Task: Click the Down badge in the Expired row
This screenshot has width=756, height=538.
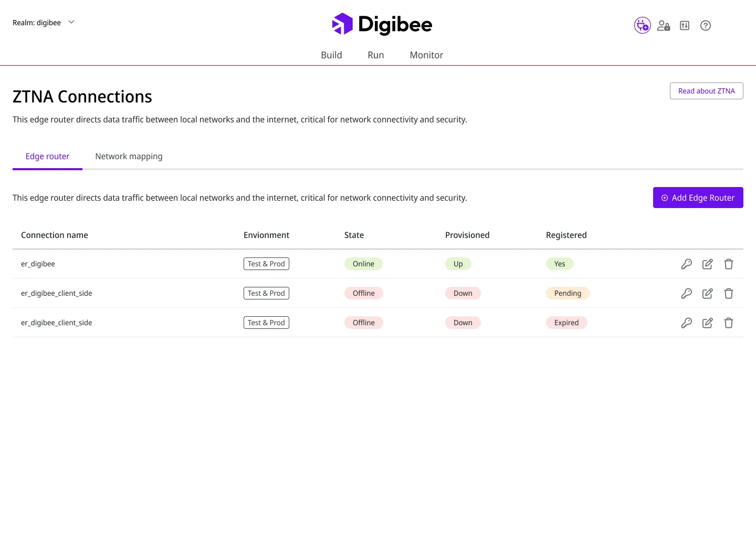Action: 463,323
